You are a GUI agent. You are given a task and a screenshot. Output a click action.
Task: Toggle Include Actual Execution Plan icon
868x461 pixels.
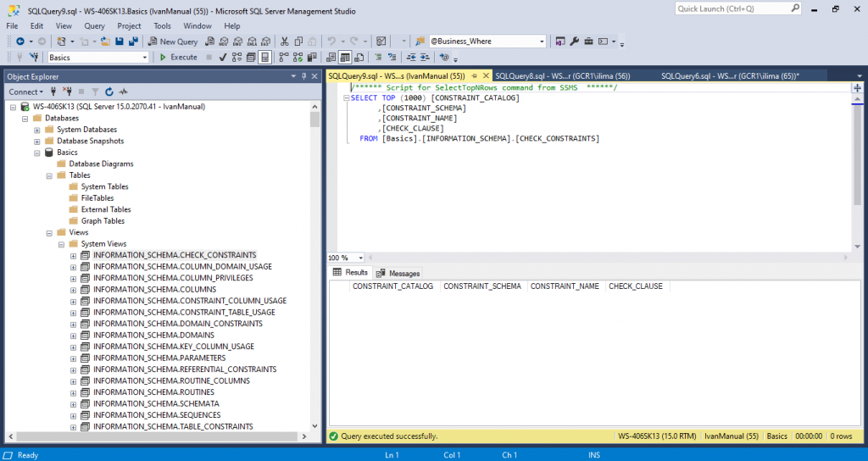click(284, 58)
